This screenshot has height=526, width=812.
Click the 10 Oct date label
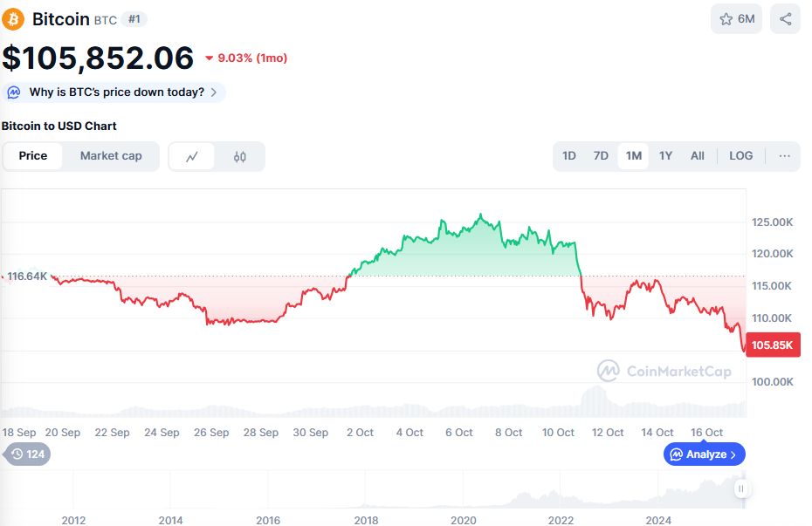coord(558,433)
